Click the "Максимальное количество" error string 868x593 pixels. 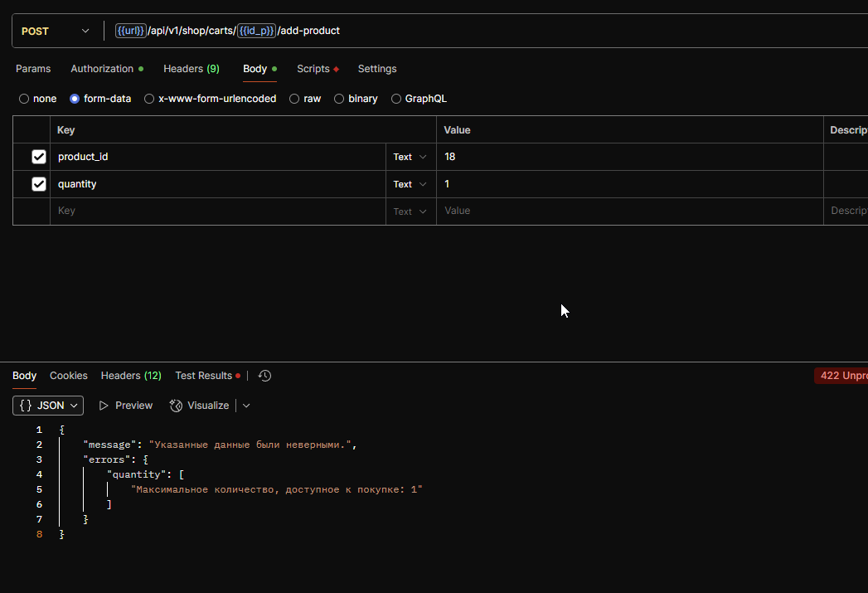277,489
